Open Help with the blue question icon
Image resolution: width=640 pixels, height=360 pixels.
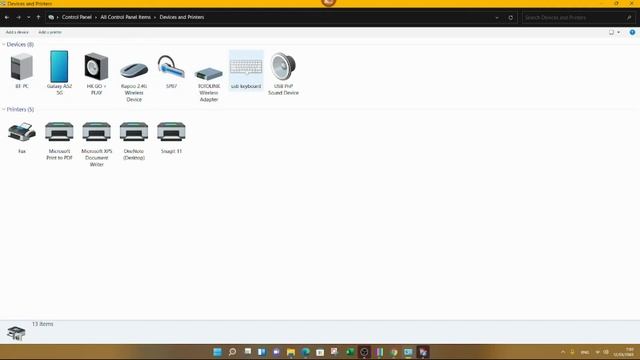pos(632,32)
